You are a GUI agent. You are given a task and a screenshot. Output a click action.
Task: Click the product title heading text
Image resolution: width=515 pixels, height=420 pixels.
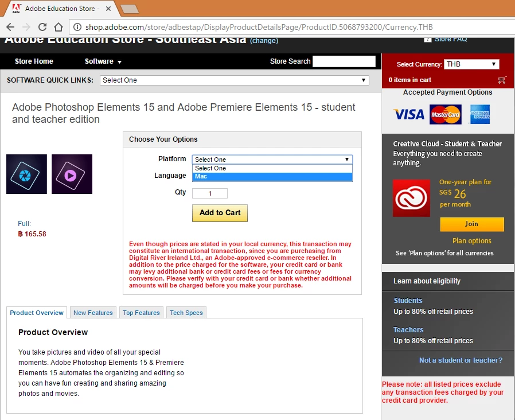[184, 113]
